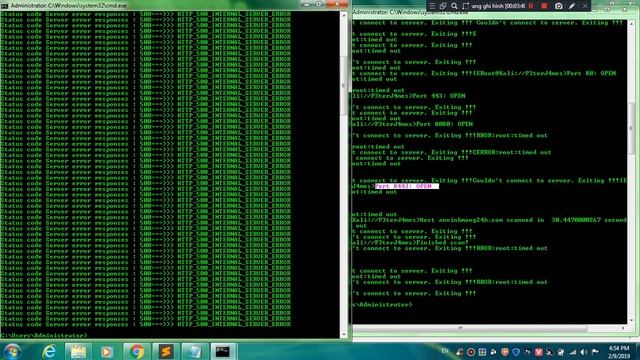Click the Administrator prompt in right window
640x360 pixels.
(382, 304)
